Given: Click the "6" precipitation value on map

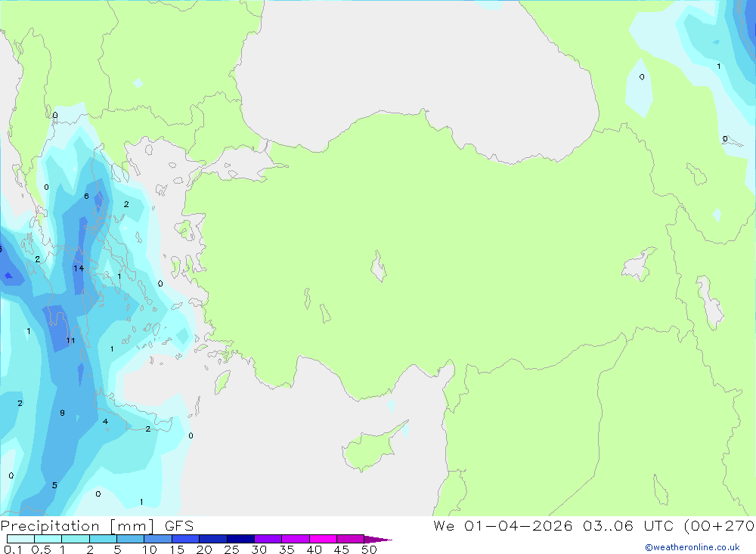Looking at the screenshot, I should point(86,196).
